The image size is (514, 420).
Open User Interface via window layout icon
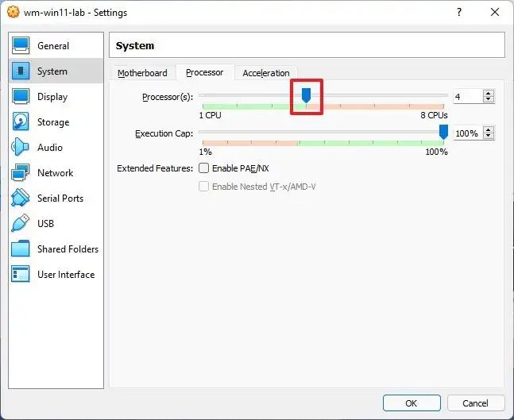click(x=21, y=274)
